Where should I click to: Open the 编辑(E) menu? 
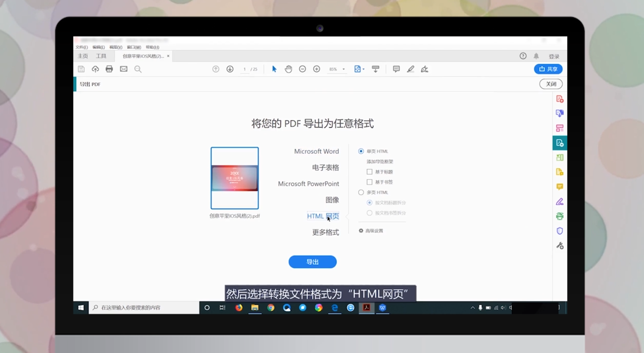[98, 47]
